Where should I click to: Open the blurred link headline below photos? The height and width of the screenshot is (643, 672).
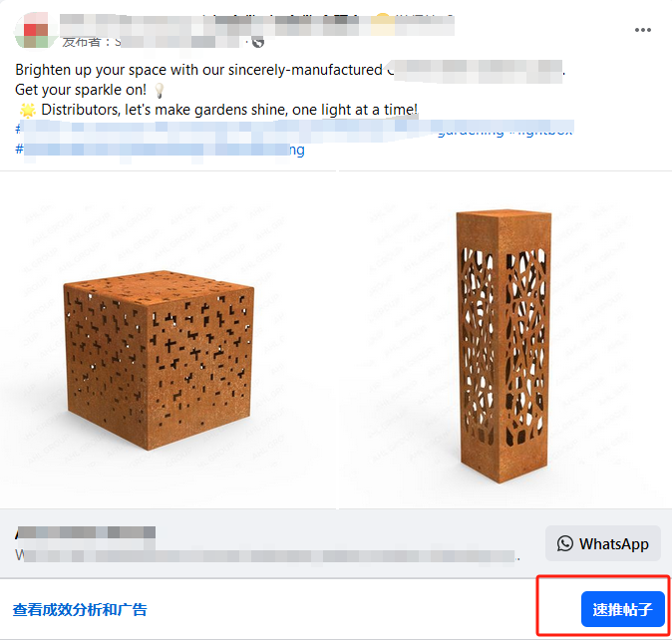[x=85, y=532]
